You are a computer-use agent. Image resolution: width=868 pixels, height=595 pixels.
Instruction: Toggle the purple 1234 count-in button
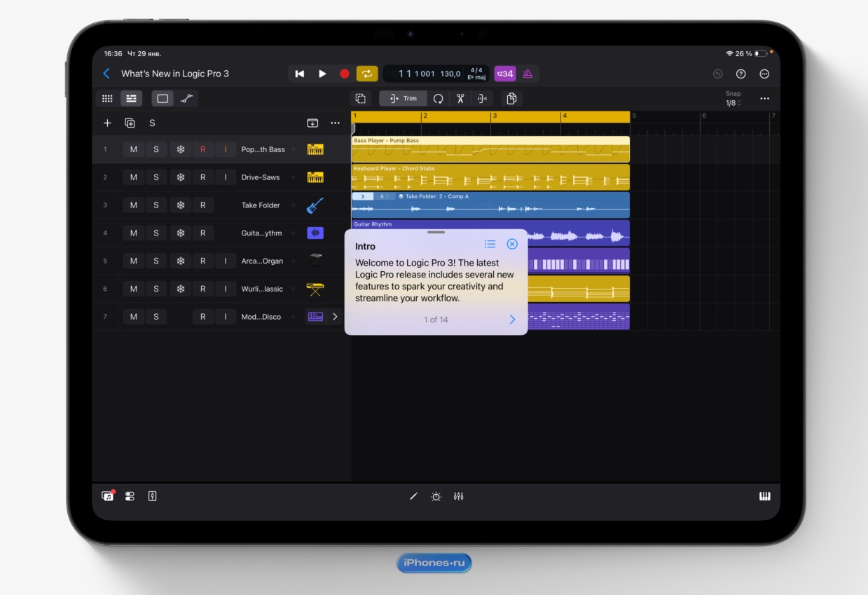[504, 74]
